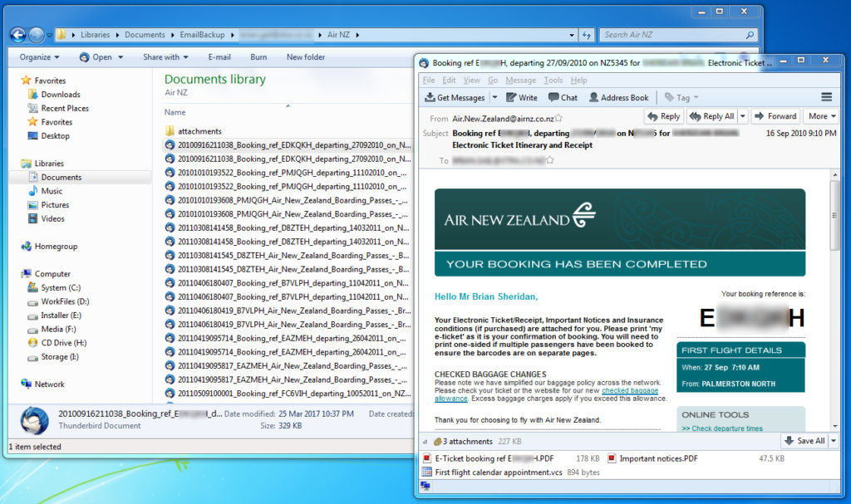Image resolution: width=851 pixels, height=504 pixels.
Task: Open the Go menu in Thunderbird
Action: 492,81
